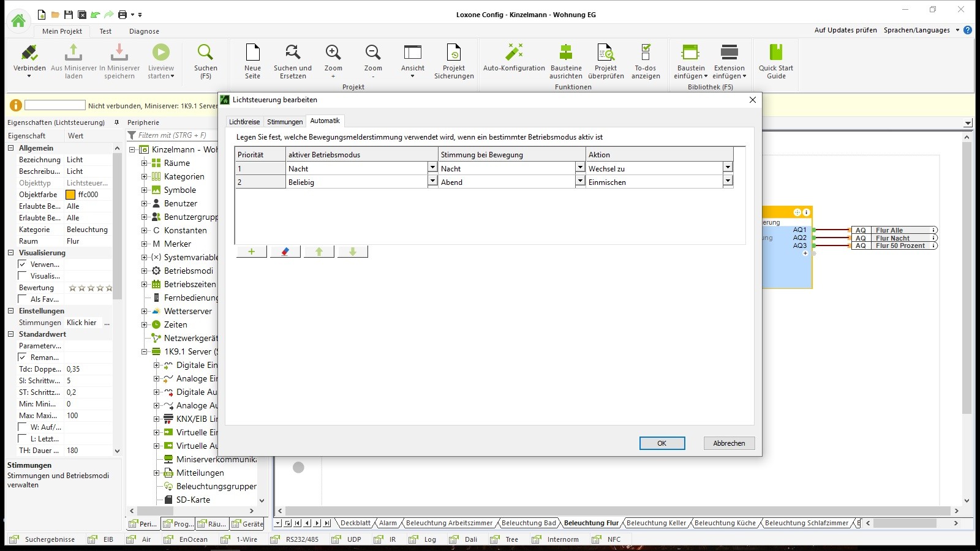Move row down with green arrow
This screenshot has width=980, height=551.
(x=352, y=252)
